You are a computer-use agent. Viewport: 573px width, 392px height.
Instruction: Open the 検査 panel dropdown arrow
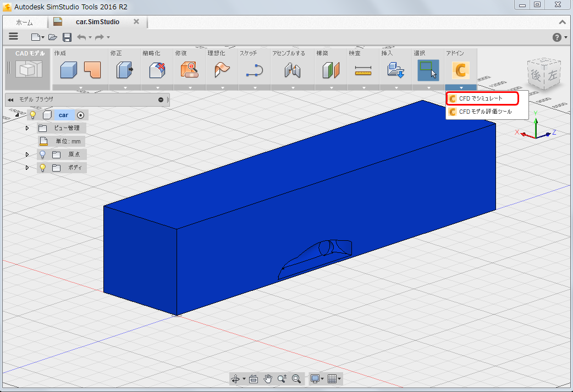click(363, 87)
